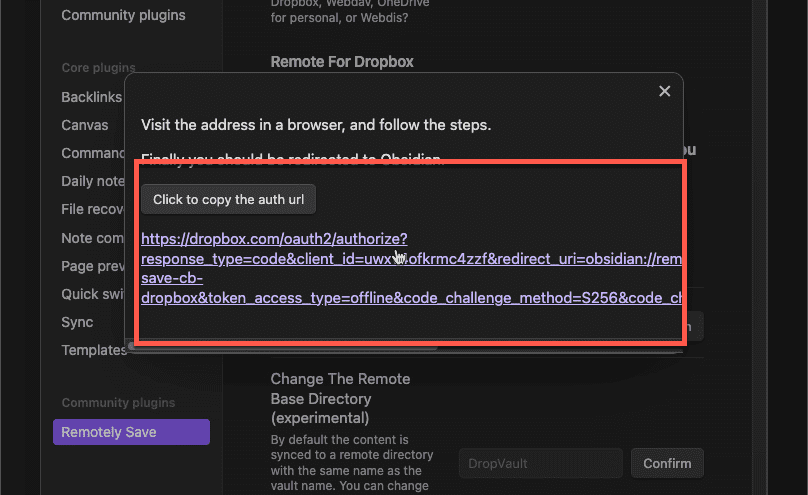
Task: Open the Dropbox OAuth authorize link
Action: click(273, 239)
